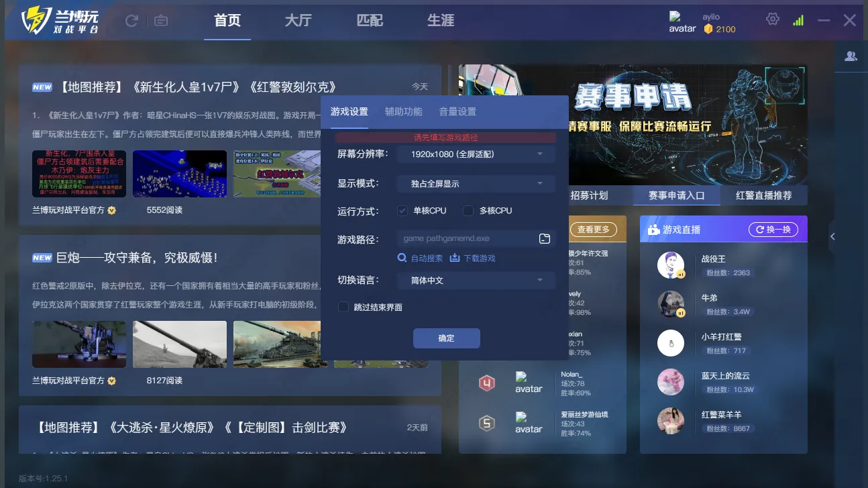The width and height of the screenshot is (868, 488).
Task: Click the 下载游戏 link
Action: click(x=473, y=258)
